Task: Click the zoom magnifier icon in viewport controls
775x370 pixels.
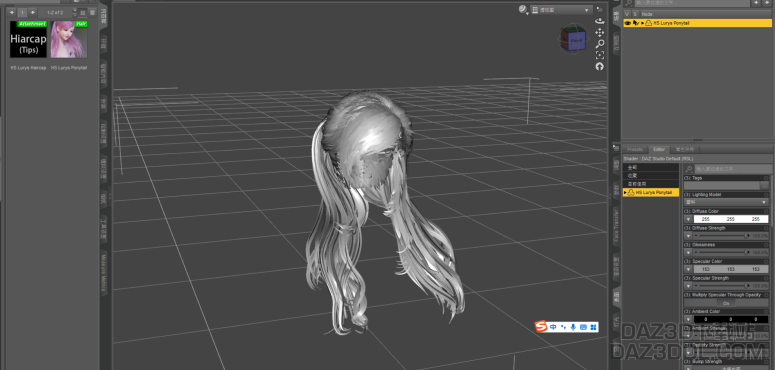Action: click(x=600, y=44)
